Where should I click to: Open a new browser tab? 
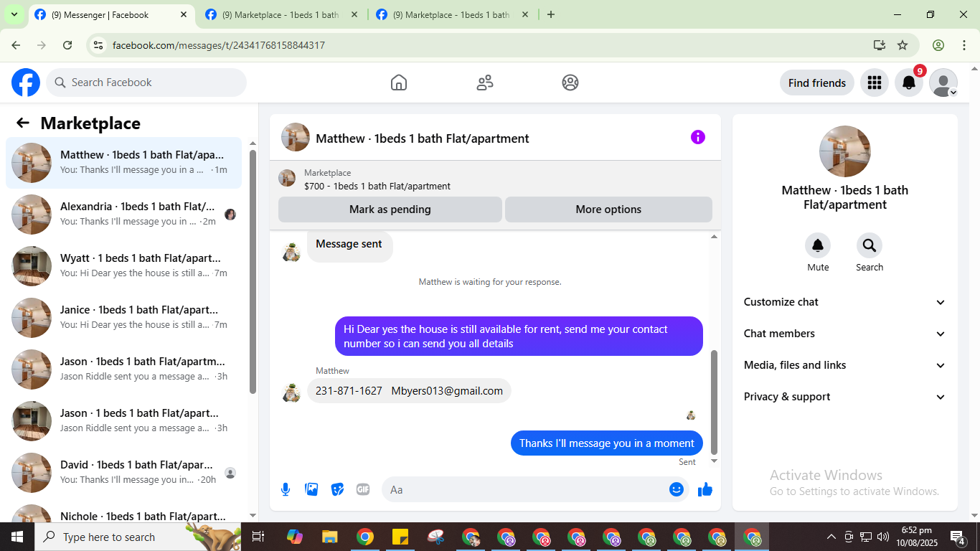coord(551,14)
